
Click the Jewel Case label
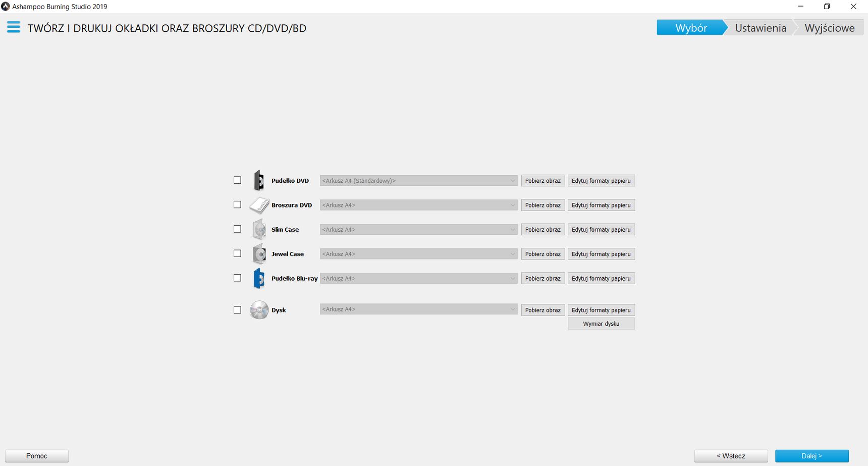(x=288, y=254)
